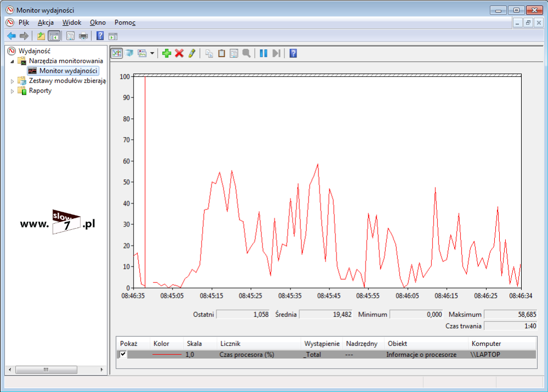Open the Widok menu
Viewport: 548px width, 392px height.
[72, 22]
